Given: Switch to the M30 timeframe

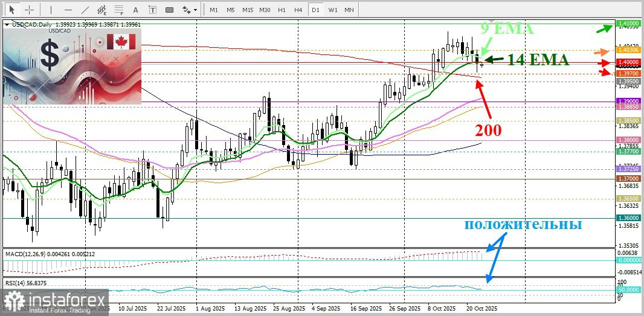Looking at the screenshot, I should coord(265,10).
